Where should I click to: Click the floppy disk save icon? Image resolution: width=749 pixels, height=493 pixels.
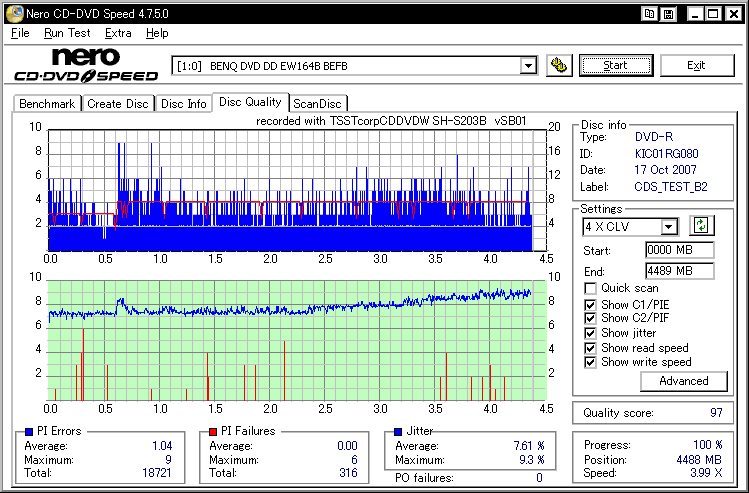click(667, 13)
